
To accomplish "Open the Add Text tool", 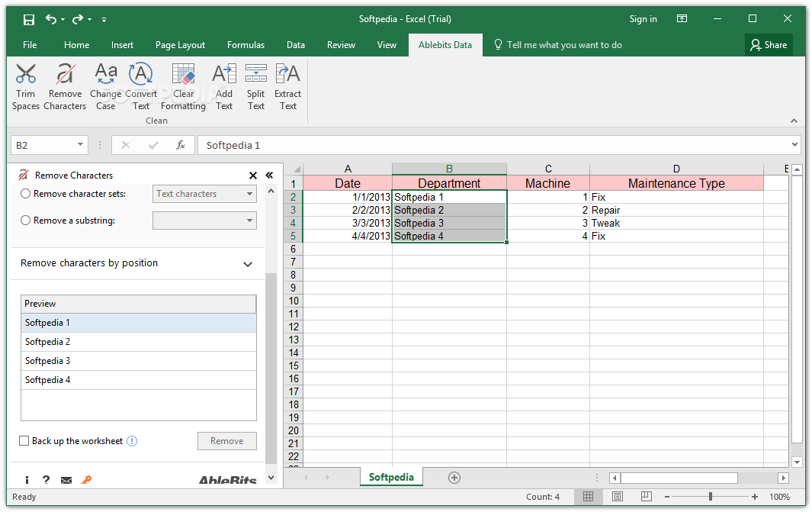I will pos(223,87).
